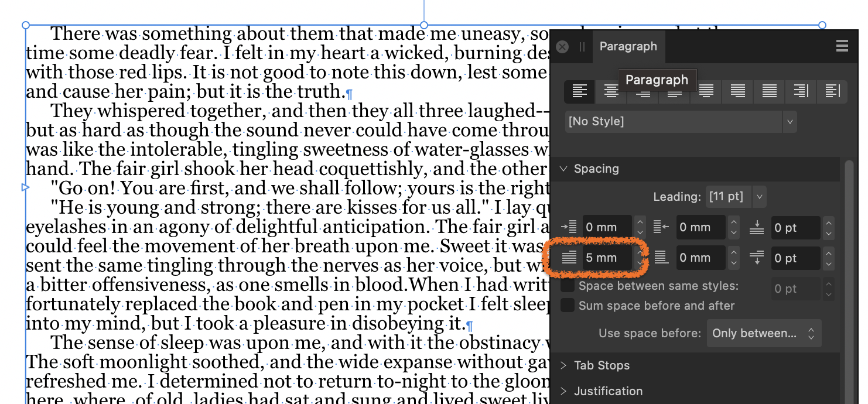The width and height of the screenshot is (868, 404).
Task: Enable Space between same styles checkbox
Action: pos(568,286)
